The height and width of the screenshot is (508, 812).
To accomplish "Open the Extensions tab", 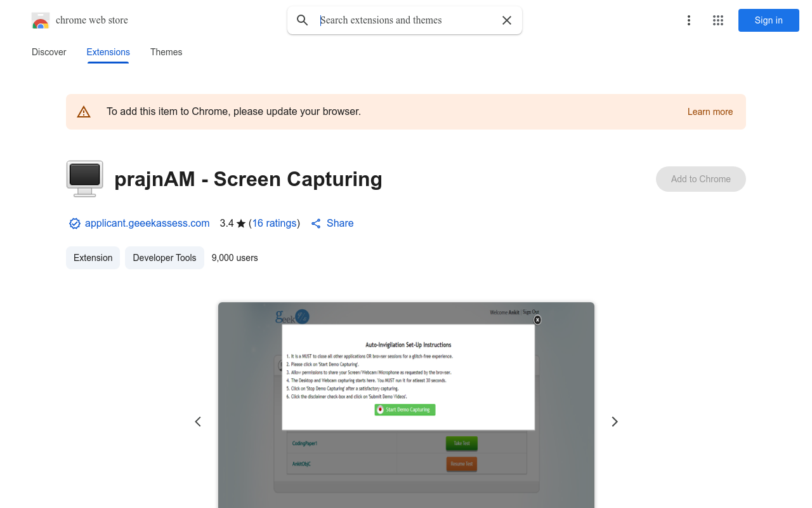I will (x=108, y=52).
